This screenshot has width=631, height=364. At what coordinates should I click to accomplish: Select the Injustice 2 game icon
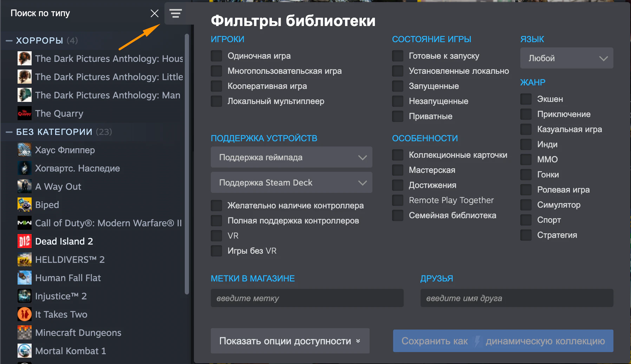click(x=25, y=296)
